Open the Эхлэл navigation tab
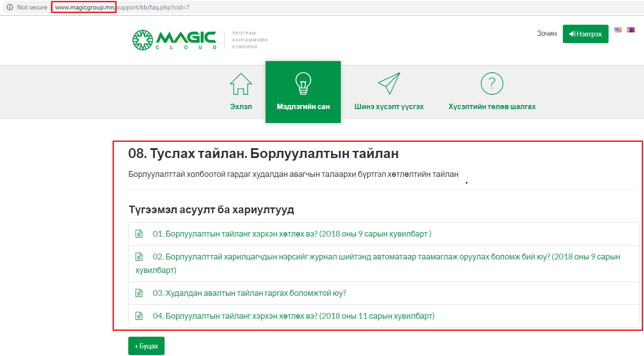Viewport: 644px width, 356px height. 241,107
